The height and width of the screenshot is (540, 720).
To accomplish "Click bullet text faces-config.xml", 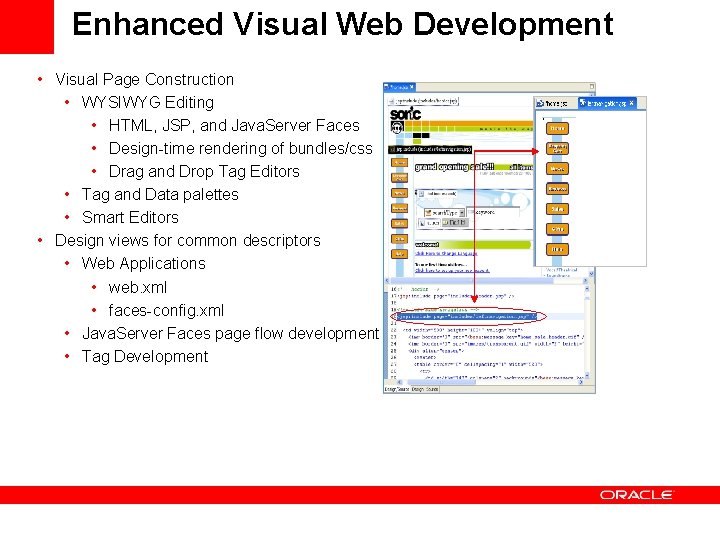I will point(166,310).
